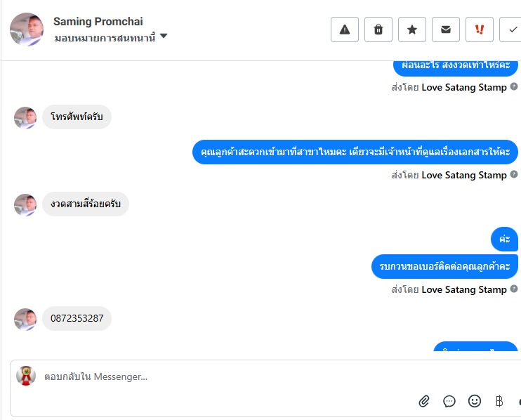Screen dimensions: 521x420
Task: Open saved replies speech bubble icon
Action: [449, 401]
